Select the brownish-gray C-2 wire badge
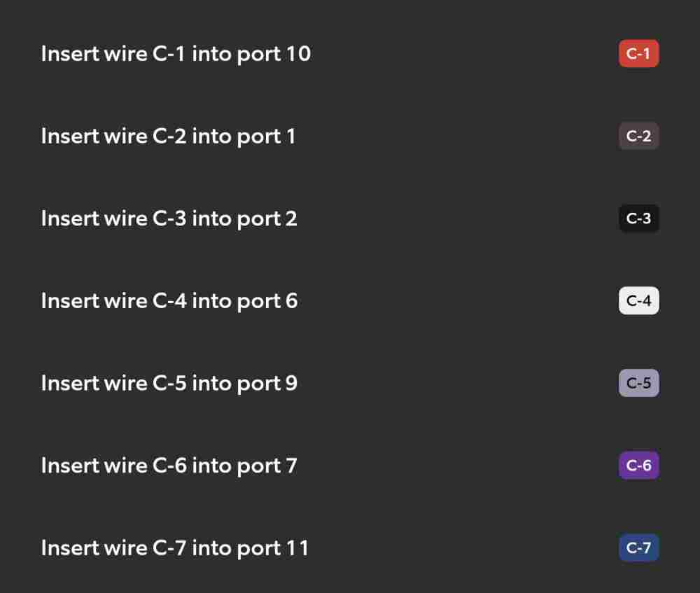The image size is (700, 593). (638, 136)
